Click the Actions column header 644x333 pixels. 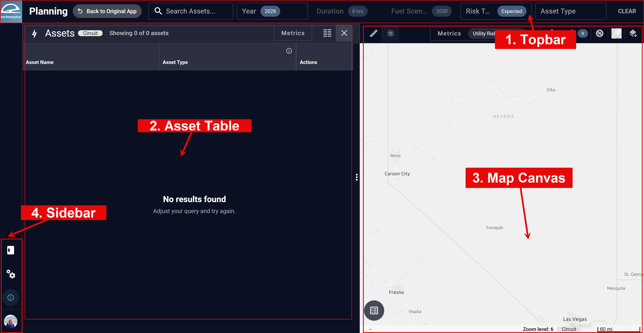click(x=308, y=62)
